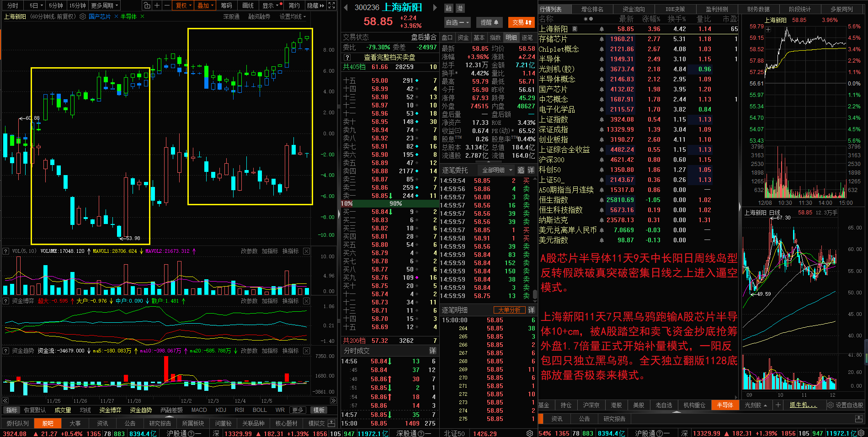Toggle 叠加 overlay button
This screenshot has height=437, width=868.
coord(206,5)
